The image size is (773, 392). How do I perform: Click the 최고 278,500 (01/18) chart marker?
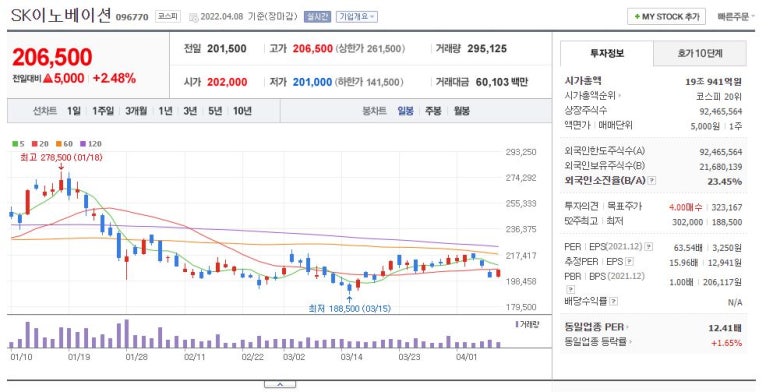[62, 158]
